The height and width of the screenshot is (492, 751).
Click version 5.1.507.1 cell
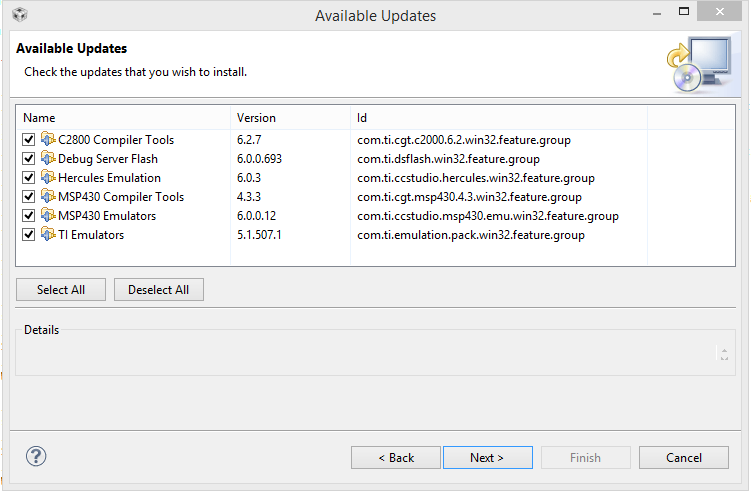259,235
